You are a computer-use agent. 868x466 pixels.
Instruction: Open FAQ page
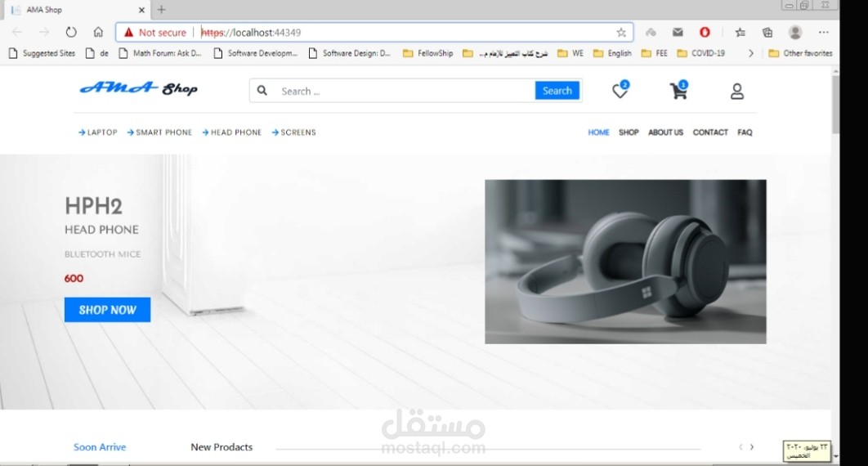click(x=745, y=132)
